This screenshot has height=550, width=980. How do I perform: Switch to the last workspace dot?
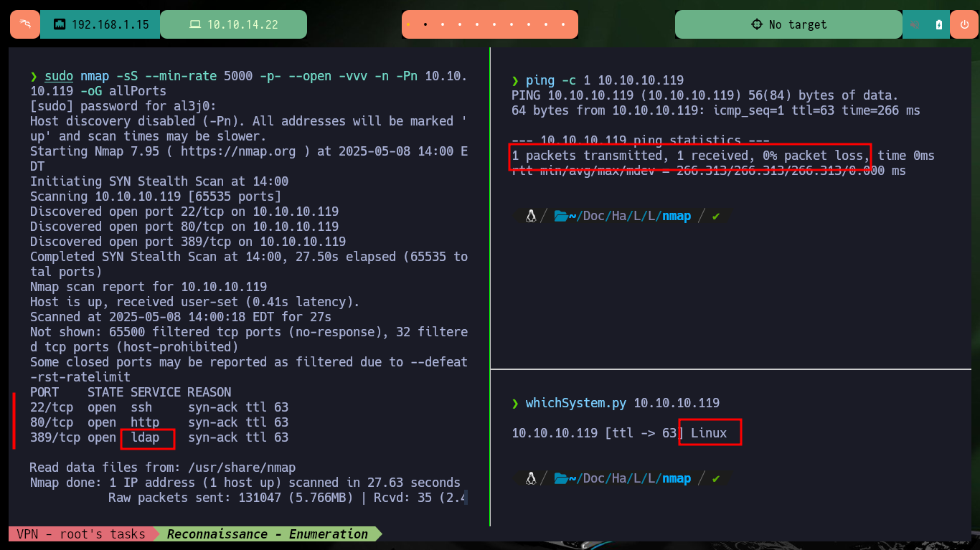point(563,24)
